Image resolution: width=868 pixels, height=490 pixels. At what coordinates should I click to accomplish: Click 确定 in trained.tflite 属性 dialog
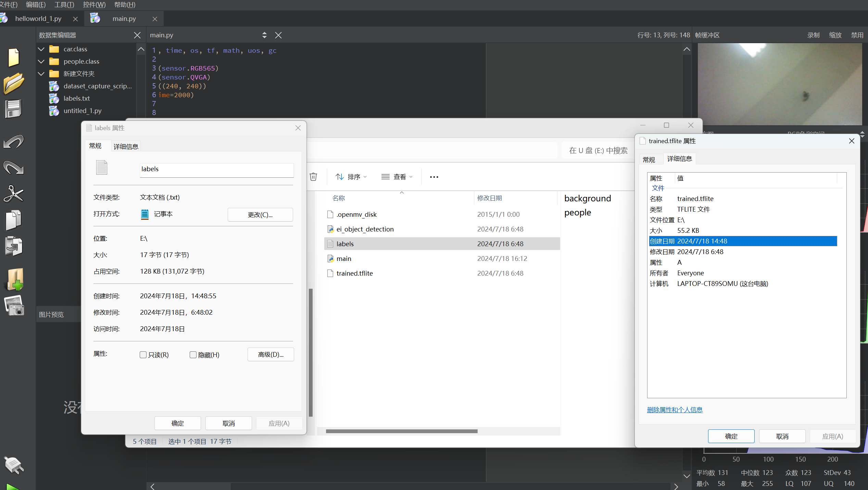click(x=731, y=436)
